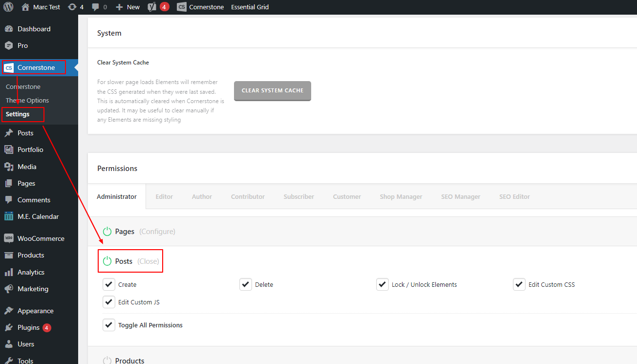Expand Pages permissions via Configure
The image size is (637, 364).
tap(157, 232)
